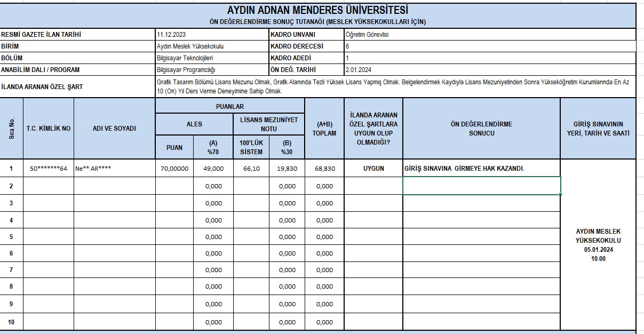Click the date cell 11.12.2023
The height and width of the screenshot is (334, 644).
pyautogui.click(x=211, y=35)
